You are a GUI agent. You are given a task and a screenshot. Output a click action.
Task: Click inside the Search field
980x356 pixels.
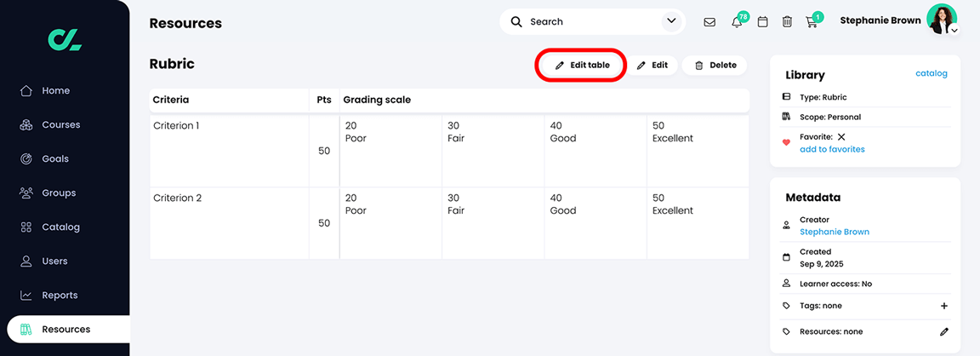590,22
